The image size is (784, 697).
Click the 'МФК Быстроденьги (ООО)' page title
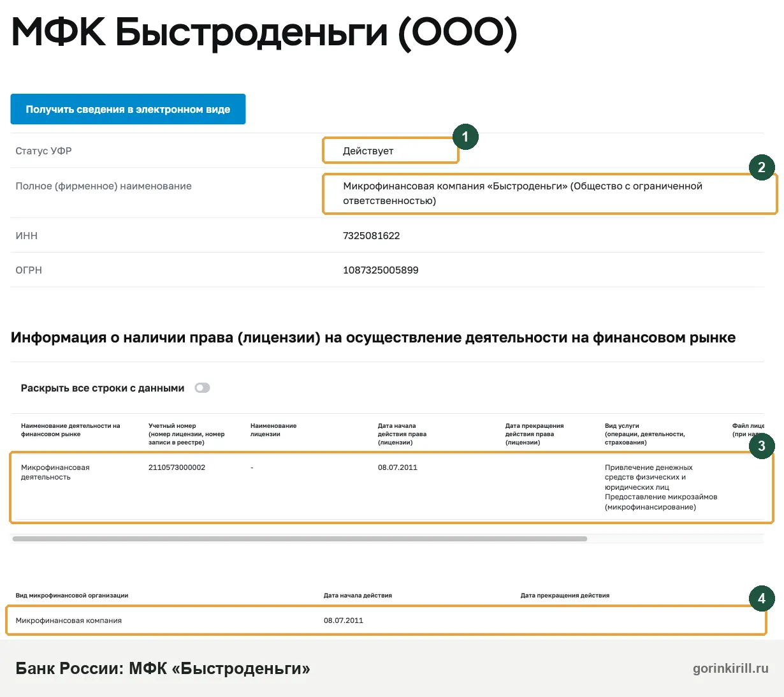(264, 33)
